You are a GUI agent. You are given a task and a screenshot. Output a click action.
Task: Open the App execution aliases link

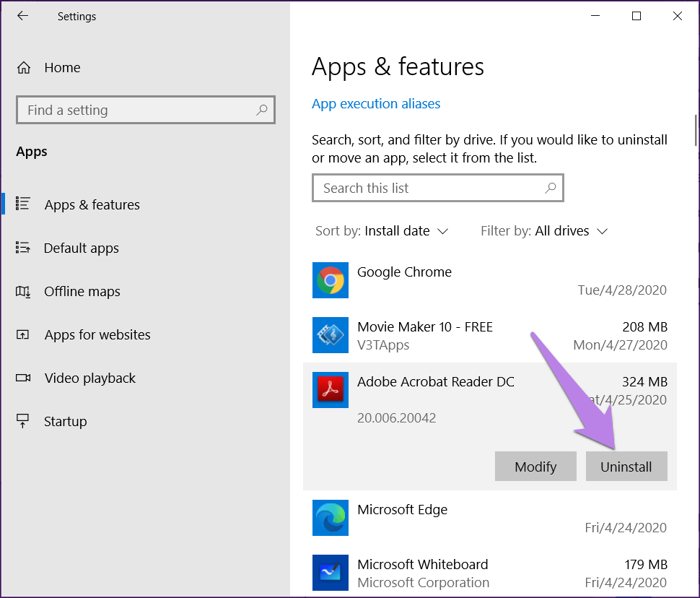point(376,104)
